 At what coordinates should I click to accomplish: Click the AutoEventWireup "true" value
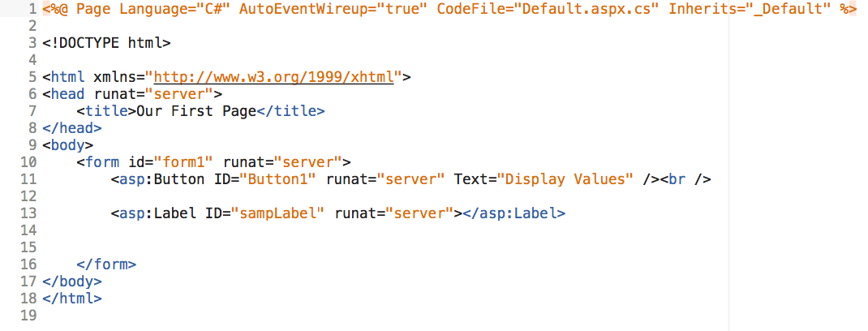(x=402, y=9)
